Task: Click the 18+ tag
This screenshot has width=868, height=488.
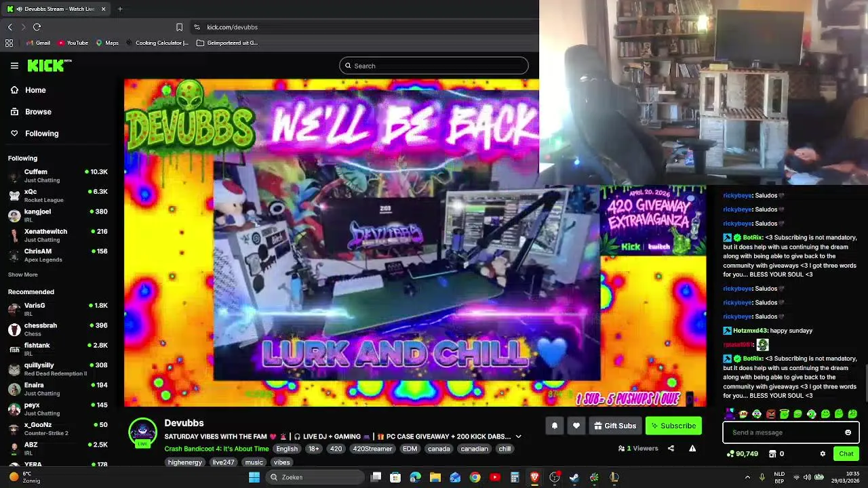Action: 314,449
